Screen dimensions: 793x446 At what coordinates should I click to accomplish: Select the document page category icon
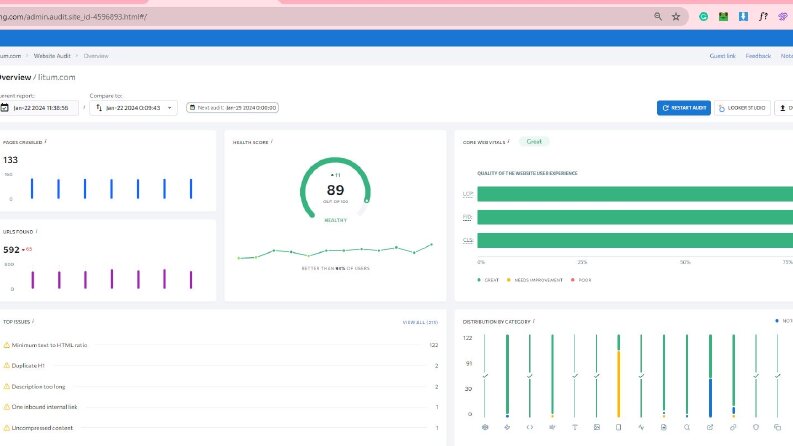[x=664, y=427]
